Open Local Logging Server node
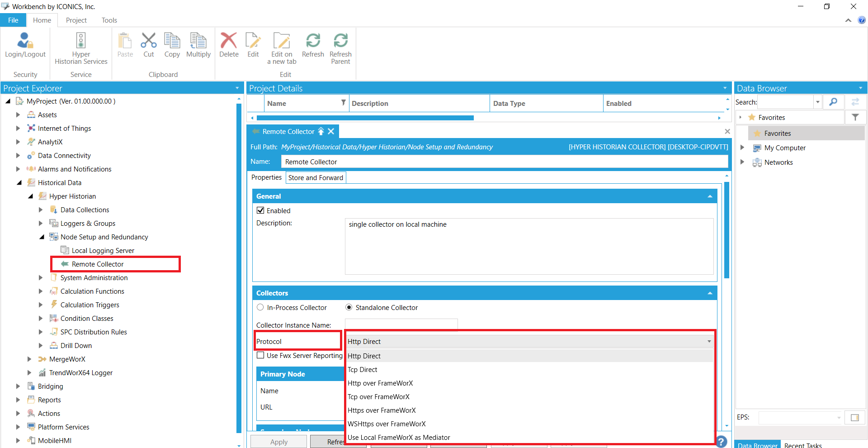The image size is (868, 448). click(103, 251)
